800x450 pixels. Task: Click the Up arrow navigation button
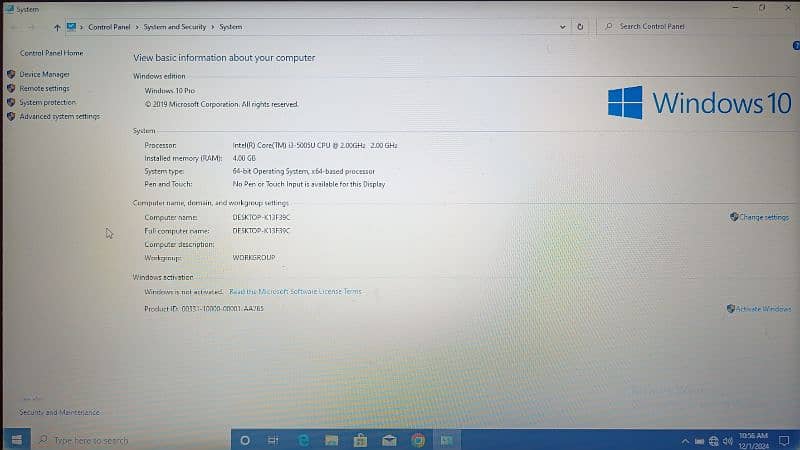[x=56, y=27]
